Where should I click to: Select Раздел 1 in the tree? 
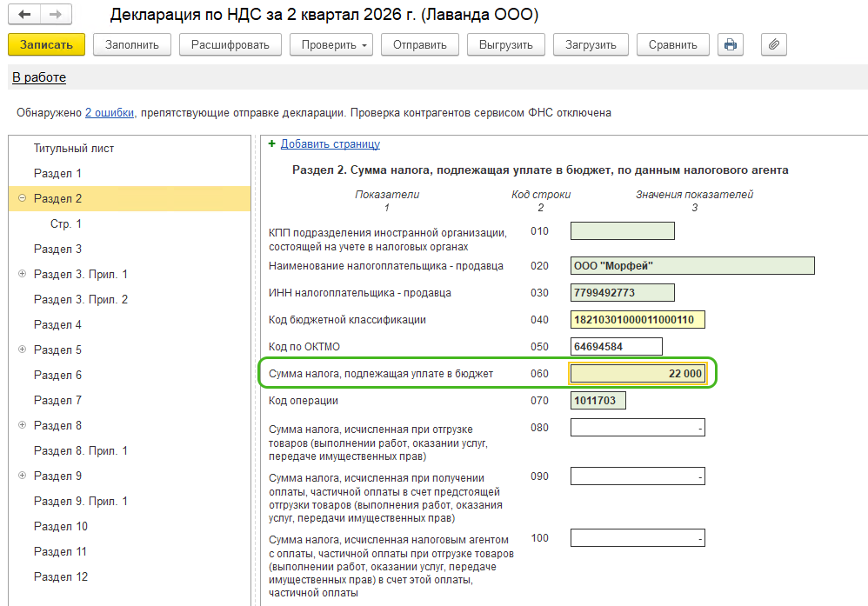pos(57,173)
